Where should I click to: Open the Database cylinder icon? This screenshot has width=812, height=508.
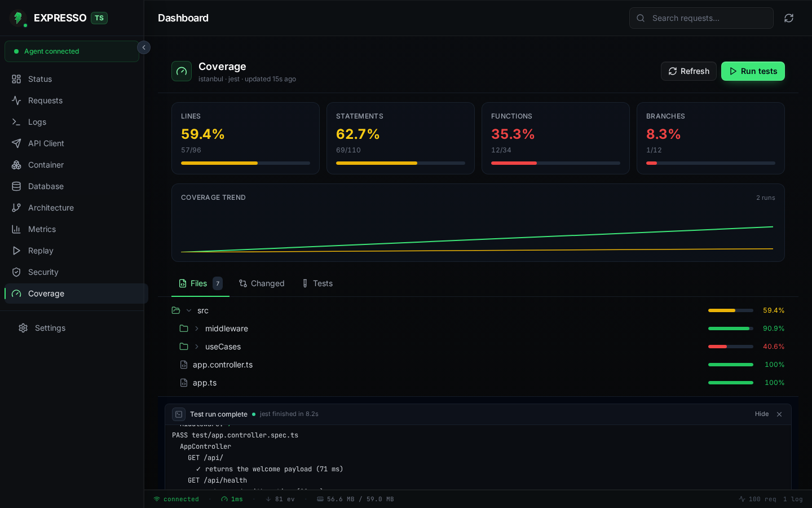16,186
